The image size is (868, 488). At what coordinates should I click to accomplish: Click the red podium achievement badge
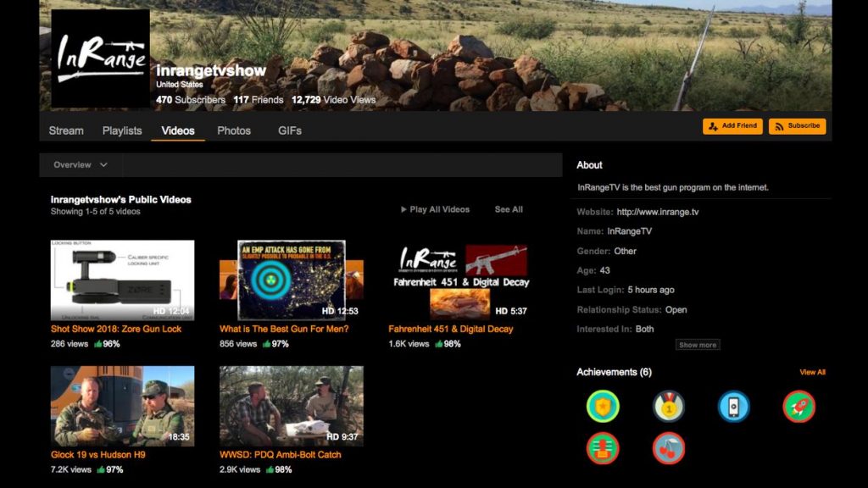pyautogui.click(x=603, y=448)
